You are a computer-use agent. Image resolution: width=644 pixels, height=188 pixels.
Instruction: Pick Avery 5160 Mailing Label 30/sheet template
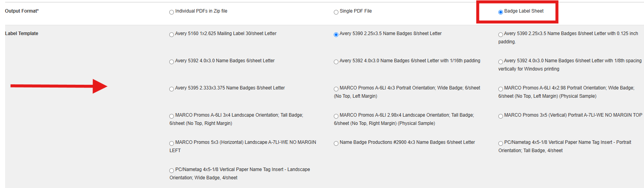tap(172, 35)
